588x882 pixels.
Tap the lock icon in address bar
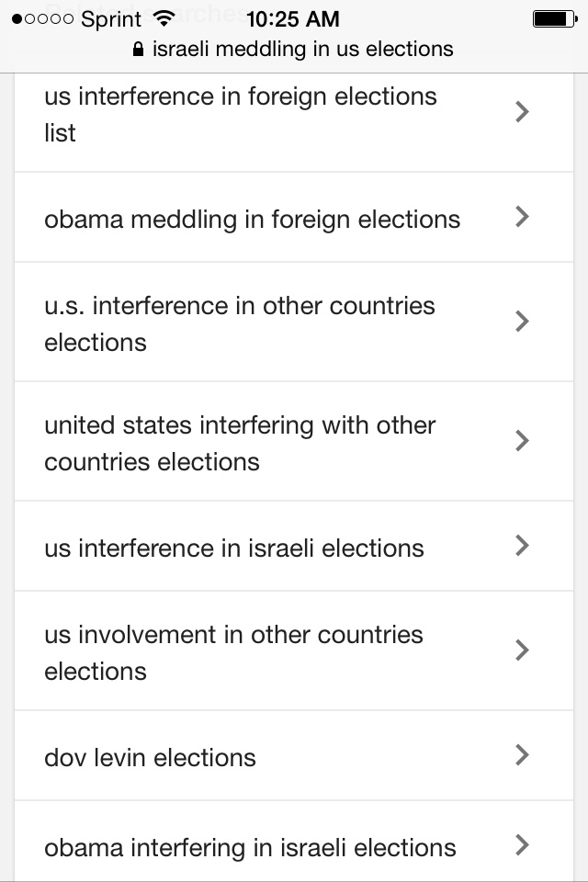tap(138, 50)
